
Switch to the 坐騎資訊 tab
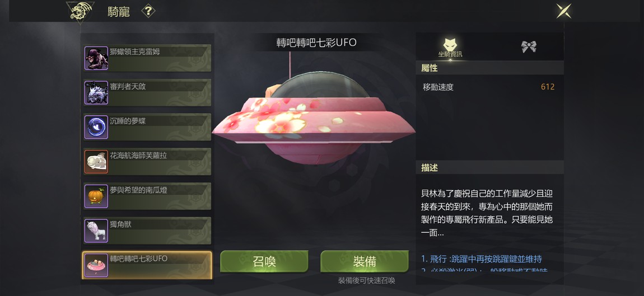click(450, 48)
